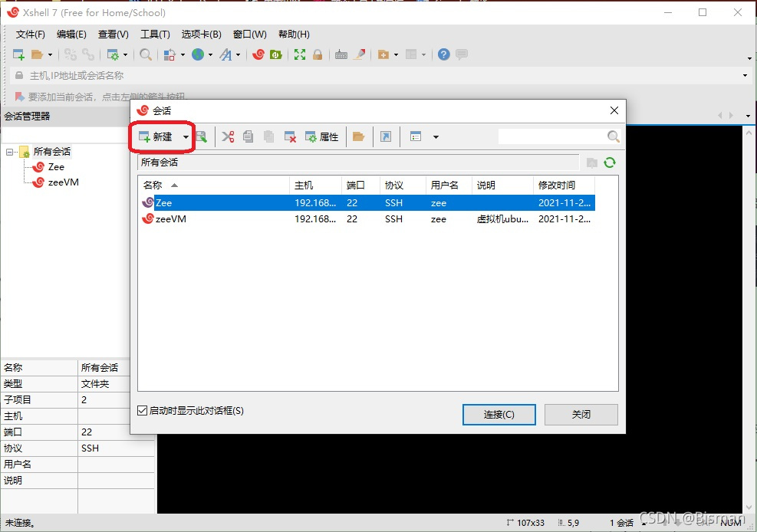Screen dimensions: 757x532
Task: Click the dialog search input box
Action: [x=553, y=136]
